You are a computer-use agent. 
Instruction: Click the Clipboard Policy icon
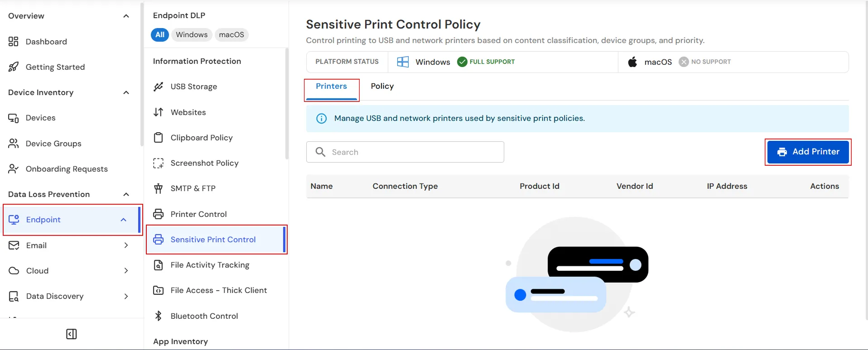click(158, 138)
